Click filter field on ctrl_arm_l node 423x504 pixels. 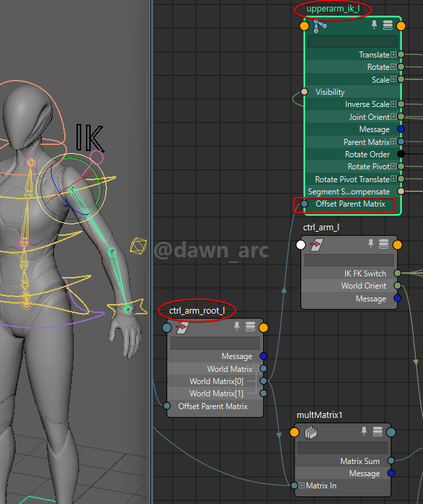pyautogui.click(x=349, y=260)
